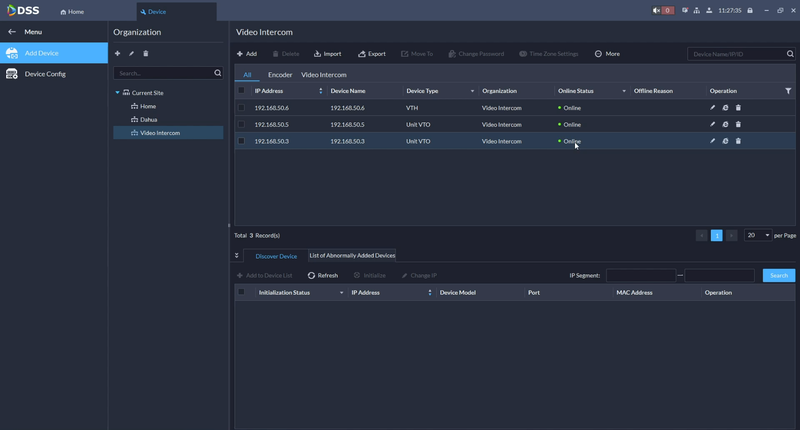
Task: Delete device 192.168.50.5 via trash icon
Action: tap(739, 124)
